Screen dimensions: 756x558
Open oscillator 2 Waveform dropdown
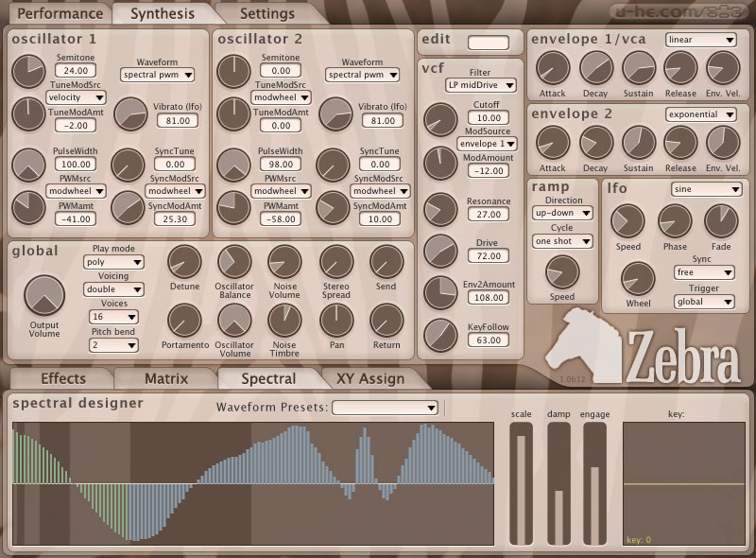362,75
